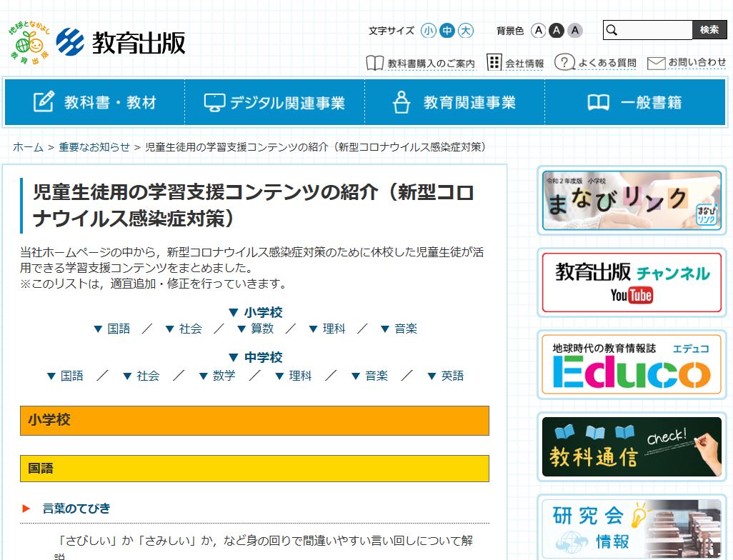Jump to 小学校 算数 section
The width and height of the screenshot is (733, 560).
[x=255, y=329]
